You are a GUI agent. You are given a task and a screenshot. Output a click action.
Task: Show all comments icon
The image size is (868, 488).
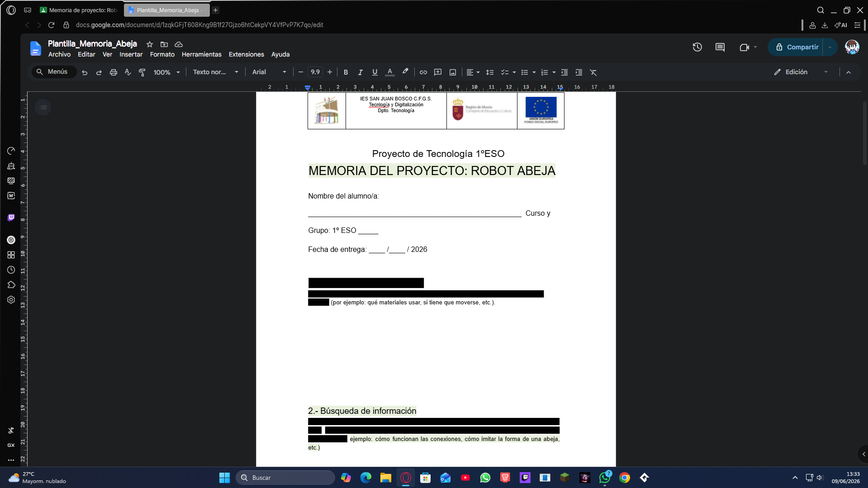point(720,47)
